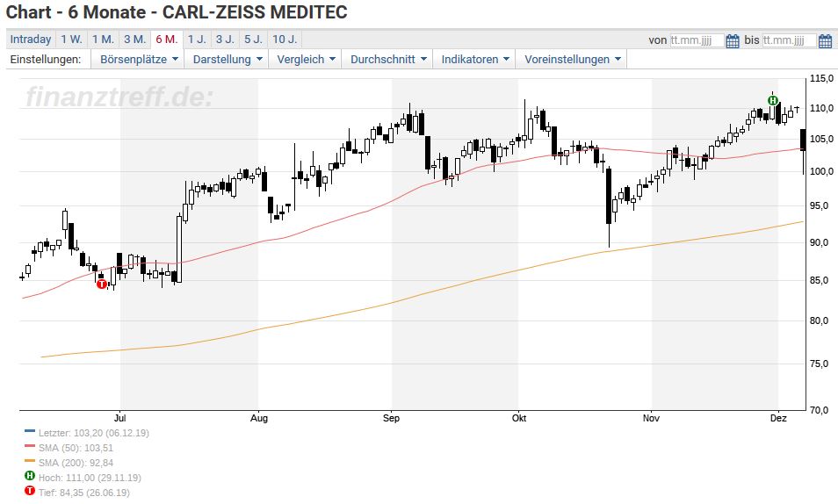The height and width of the screenshot is (504, 838).
Task: Click the Letzter: 103,20 legend entry
Action: pos(93,433)
